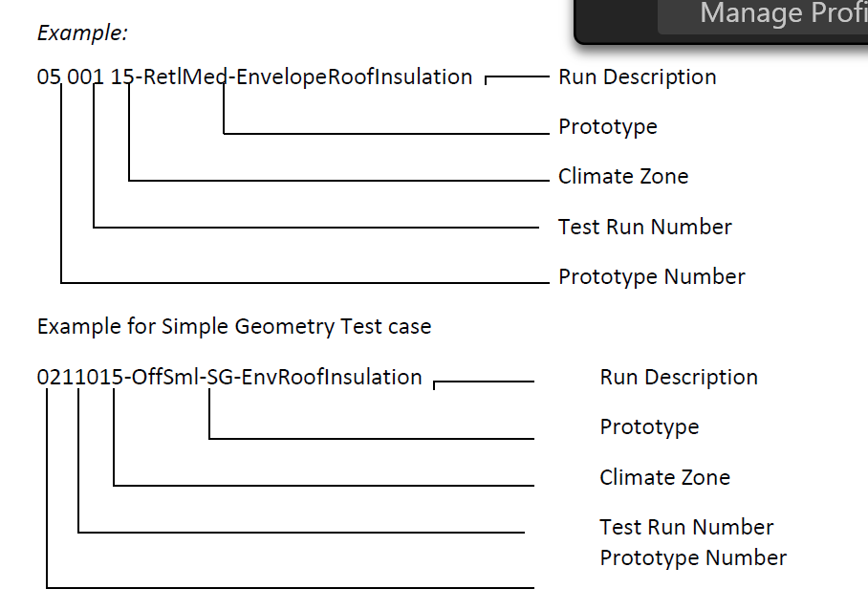Select the Run Description label beside the RetlMed example
Screen dimensions: 868x611
click(638, 76)
